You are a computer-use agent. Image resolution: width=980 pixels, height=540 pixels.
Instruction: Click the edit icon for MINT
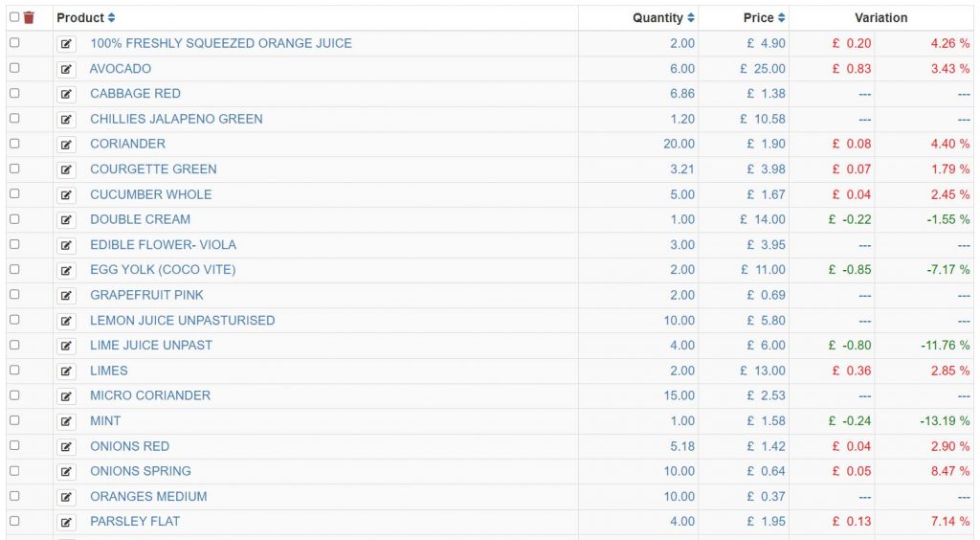(66, 421)
